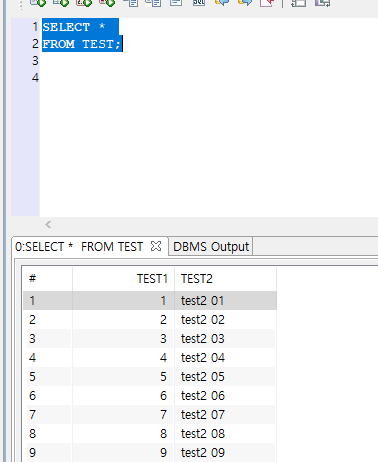
Task: Select cell 'test2 07'
Action: (225, 415)
